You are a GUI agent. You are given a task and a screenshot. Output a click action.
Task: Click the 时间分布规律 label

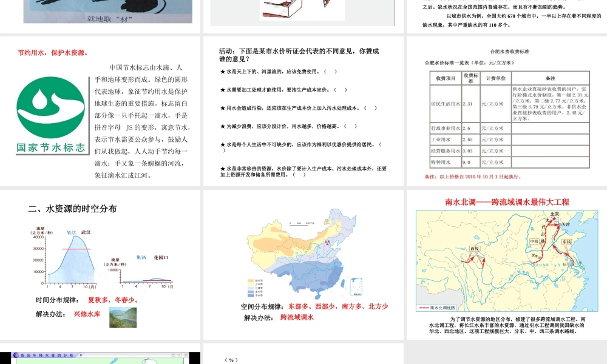57,300
